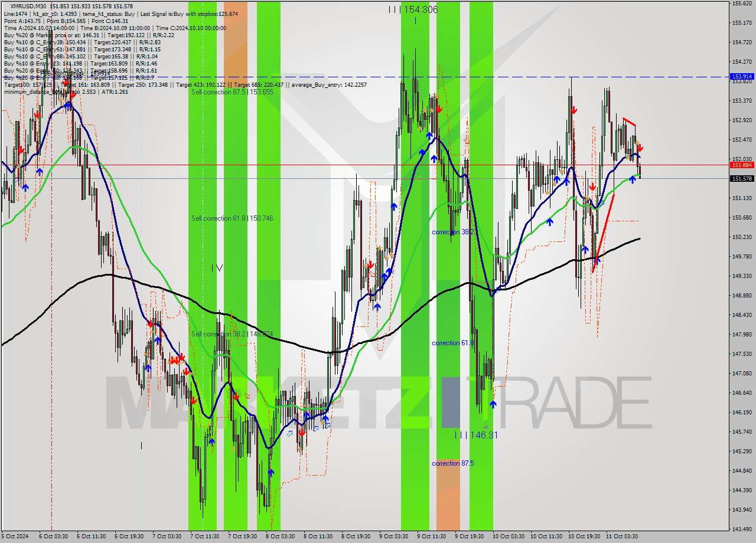Click the 149.330 price axis label
Image resolution: width=756 pixels, height=543 pixels.
pyautogui.click(x=741, y=276)
